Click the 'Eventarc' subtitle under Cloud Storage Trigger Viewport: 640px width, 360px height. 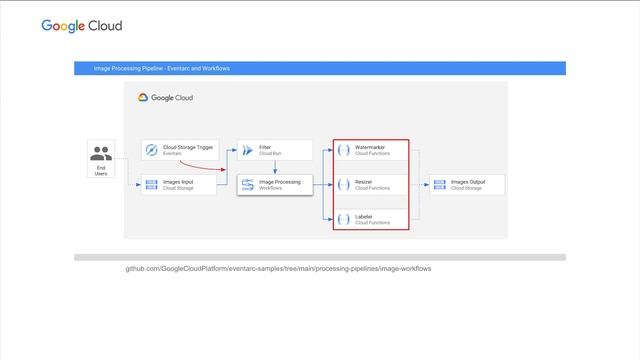pos(172,153)
